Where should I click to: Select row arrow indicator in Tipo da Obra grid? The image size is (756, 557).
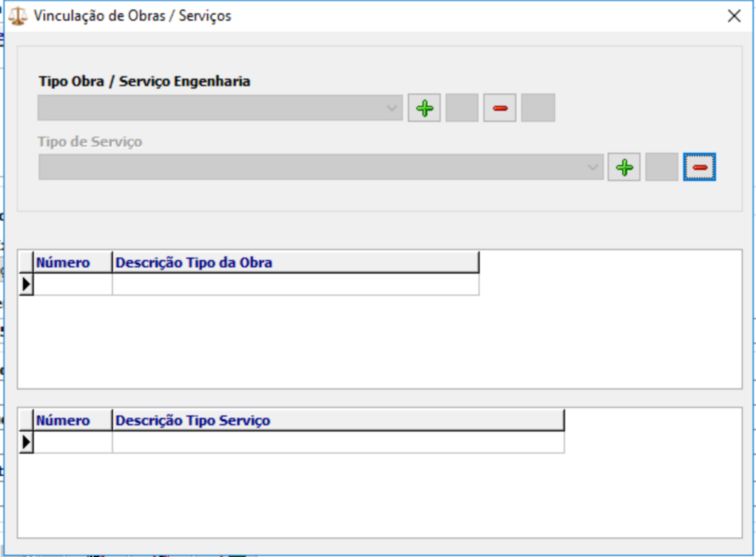(27, 285)
